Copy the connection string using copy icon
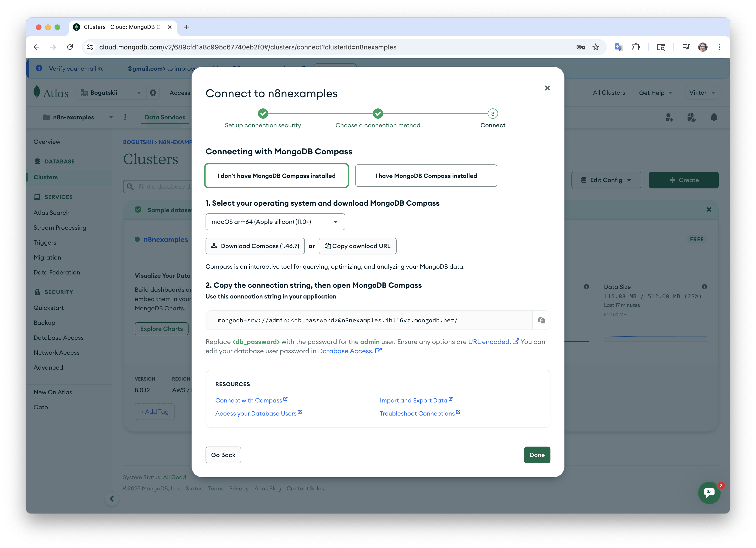The height and width of the screenshot is (548, 756). (x=541, y=320)
